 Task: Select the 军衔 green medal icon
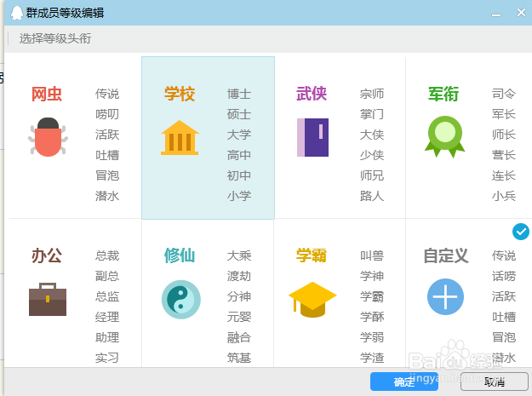coord(445,137)
